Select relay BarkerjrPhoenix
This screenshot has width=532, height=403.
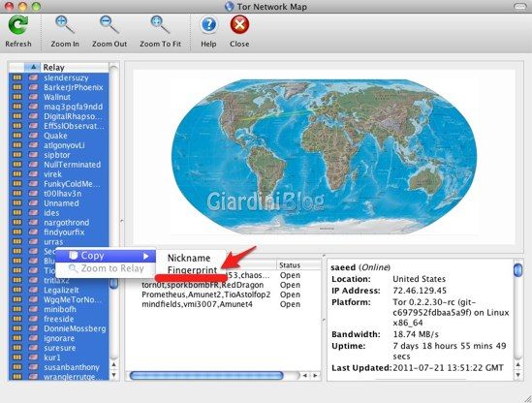pos(74,87)
